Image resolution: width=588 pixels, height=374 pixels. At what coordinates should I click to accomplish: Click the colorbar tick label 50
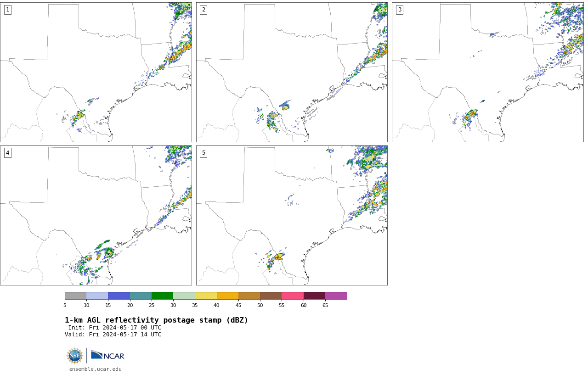click(x=260, y=305)
